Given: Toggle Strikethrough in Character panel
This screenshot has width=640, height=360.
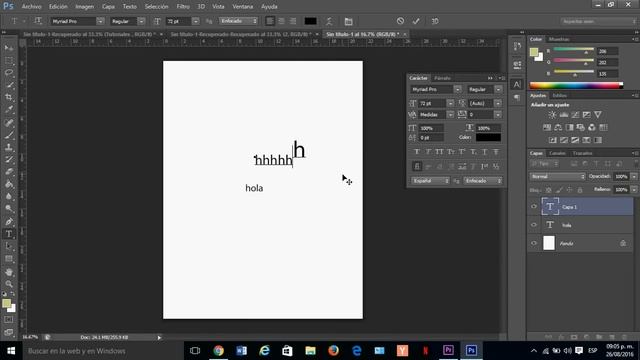Looking at the screenshot, I should pos(496,152).
